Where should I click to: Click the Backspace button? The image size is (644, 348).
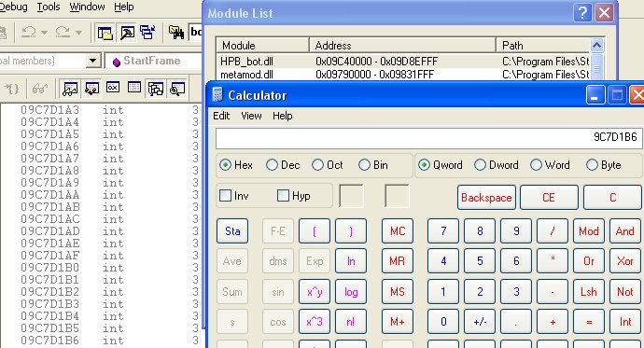486,198
